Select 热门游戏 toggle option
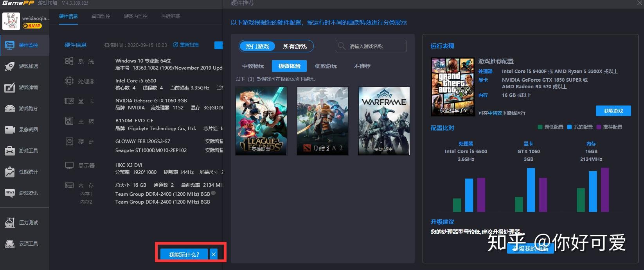Image resolution: width=644 pixels, height=270 pixels. click(x=257, y=46)
